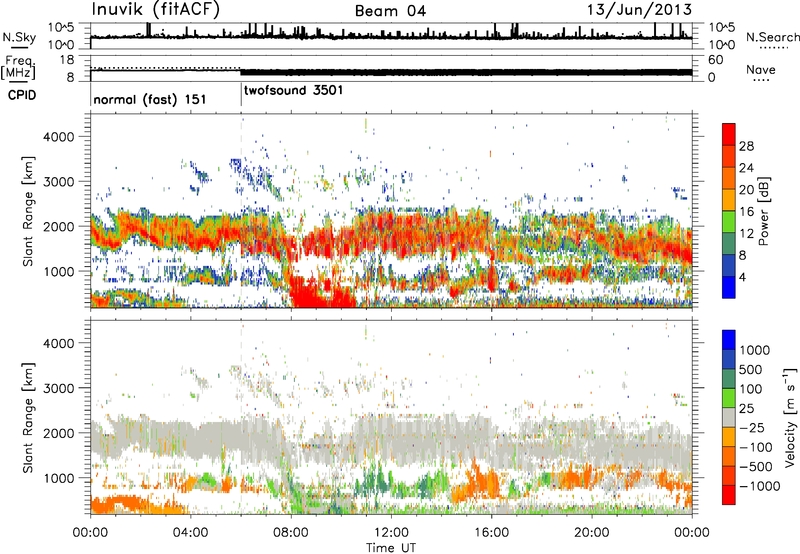Click the '4000' tick on the power panel

(x=58, y=137)
